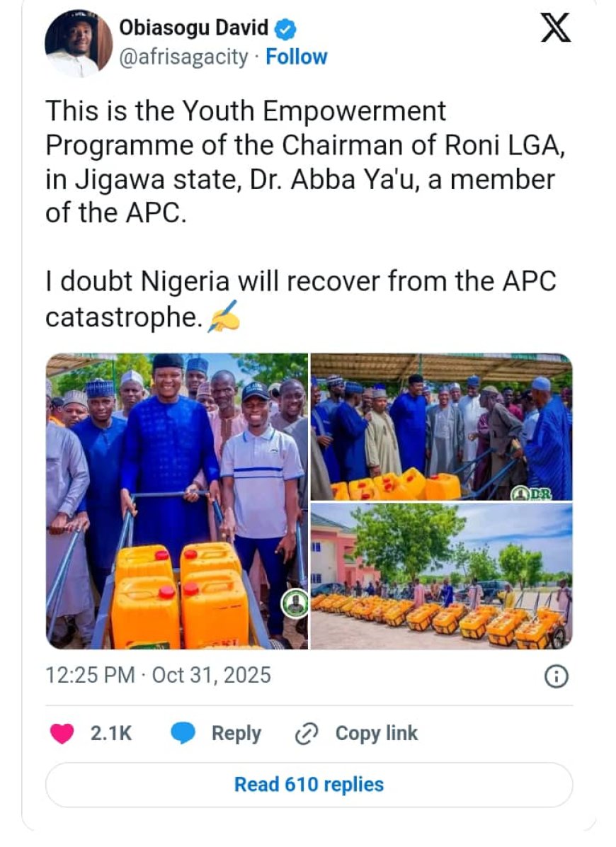Click the Copy link text
Screen dimensions: 616x847
tap(376, 733)
